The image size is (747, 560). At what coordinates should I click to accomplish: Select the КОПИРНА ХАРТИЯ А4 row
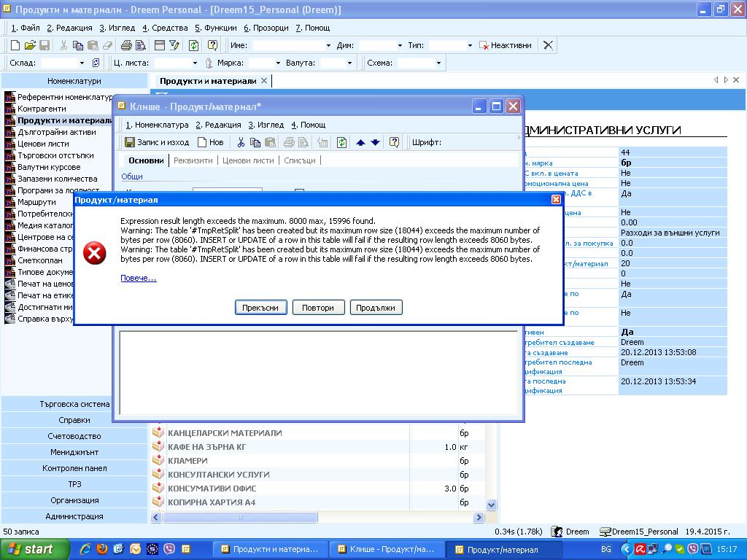tap(318, 502)
